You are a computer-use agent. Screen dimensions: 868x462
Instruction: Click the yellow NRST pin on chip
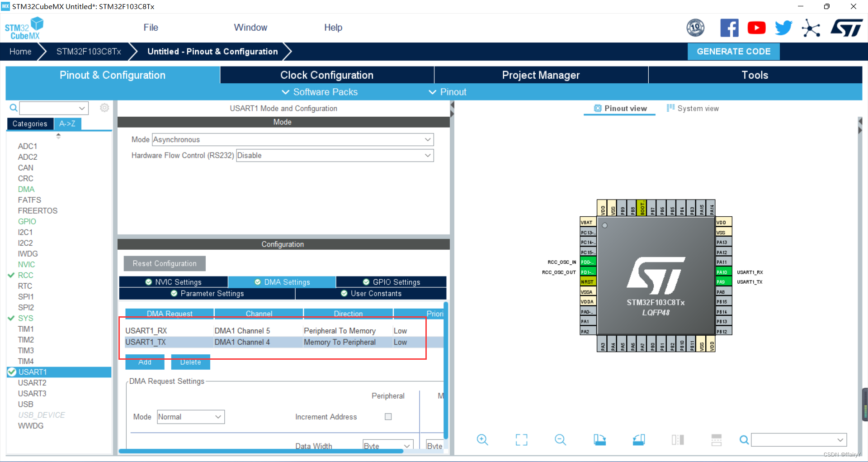click(x=588, y=282)
